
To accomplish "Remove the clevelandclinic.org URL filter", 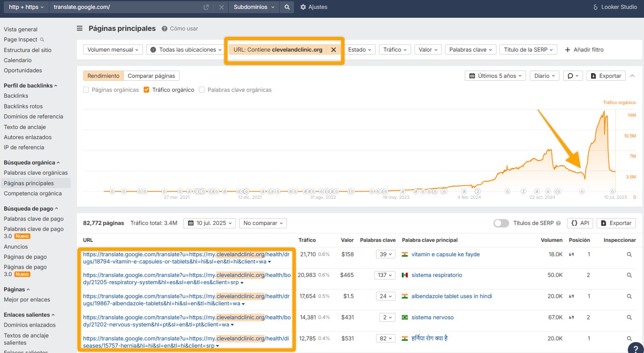I will 333,49.
